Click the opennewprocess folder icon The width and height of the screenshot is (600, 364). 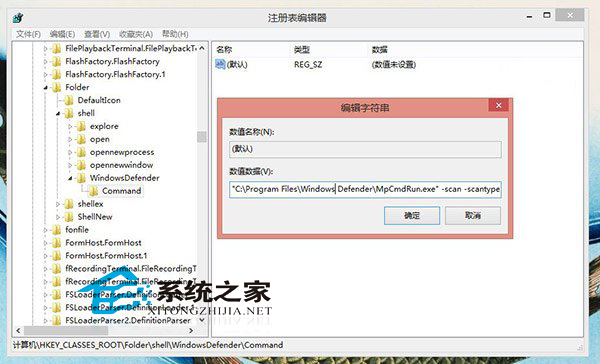[x=81, y=152]
